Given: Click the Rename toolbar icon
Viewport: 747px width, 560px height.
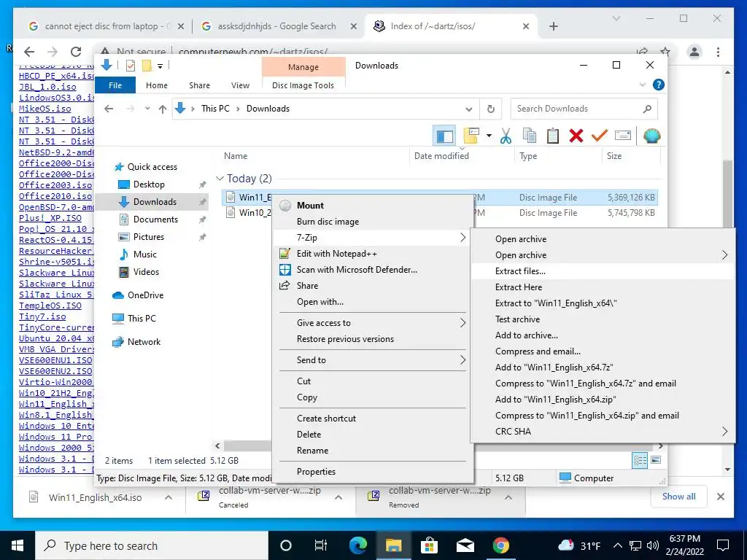Looking at the screenshot, I should [623, 136].
